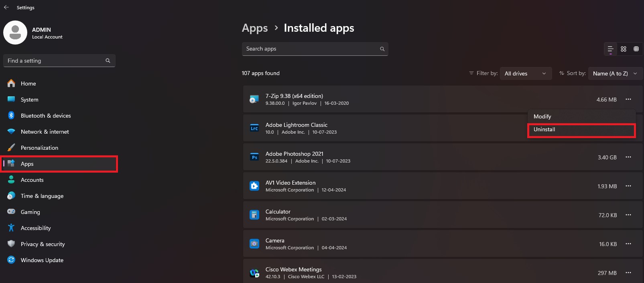Click the search icon in Find a setting

(108, 61)
